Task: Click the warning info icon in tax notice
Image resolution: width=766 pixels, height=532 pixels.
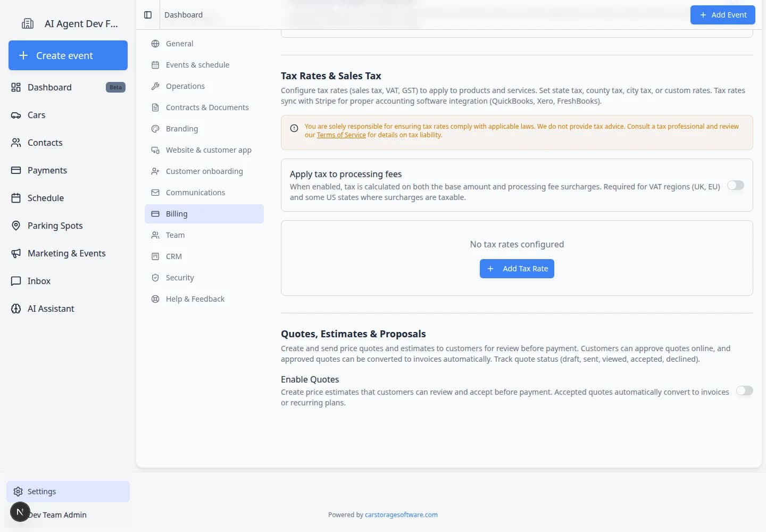Action: pyautogui.click(x=294, y=128)
